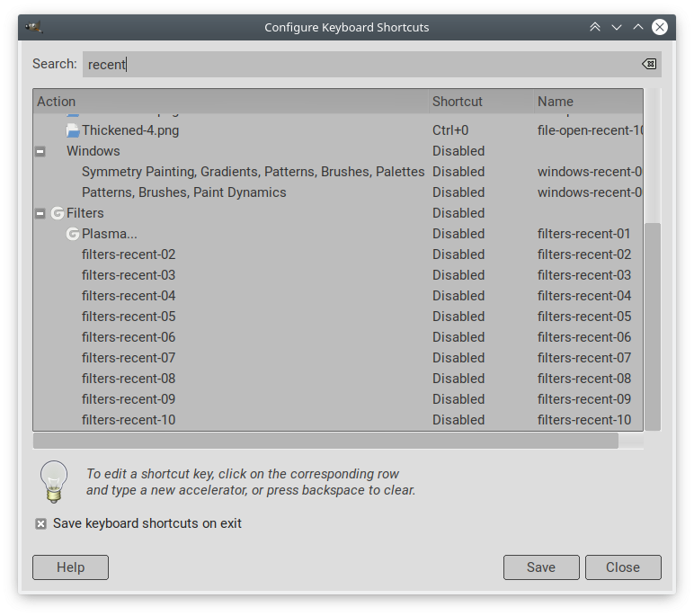Click the vertical scrollbar thumb
Screen dimensions: 694x616
653,326
